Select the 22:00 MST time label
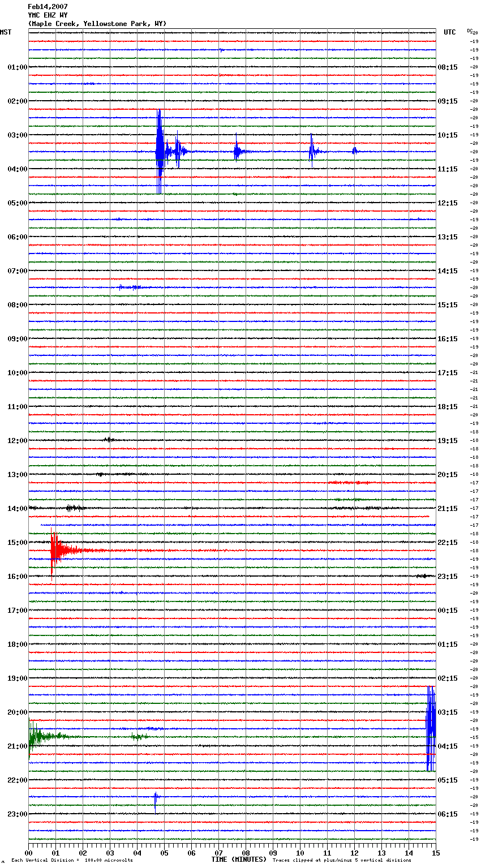Screen dimensions: 481x868 tap(18, 780)
